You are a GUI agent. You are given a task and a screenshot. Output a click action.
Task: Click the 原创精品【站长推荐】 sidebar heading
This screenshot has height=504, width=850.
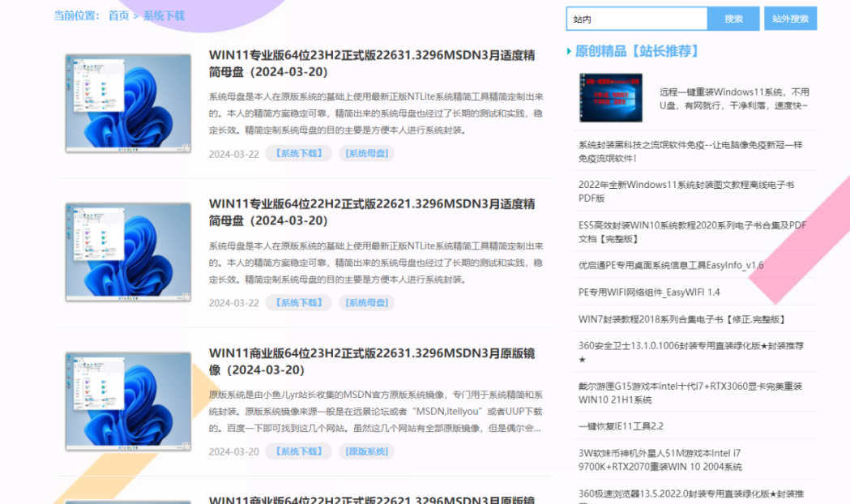[x=637, y=52]
